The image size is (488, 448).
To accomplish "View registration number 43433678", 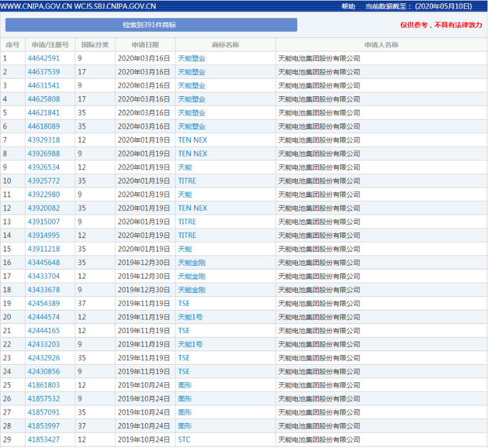I will (x=44, y=289).
